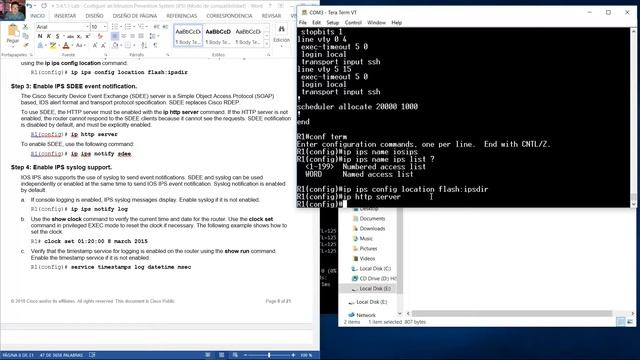The width and height of the screenshot is (640, 360).
Task: Switch to the REVISAR tab
Action: click(x=271, y=16)
